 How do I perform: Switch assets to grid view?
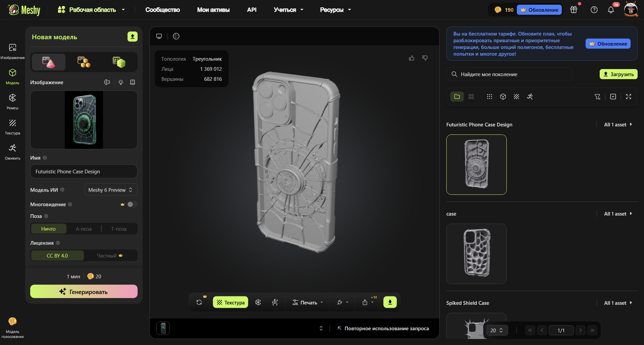(x=471, y=97)
